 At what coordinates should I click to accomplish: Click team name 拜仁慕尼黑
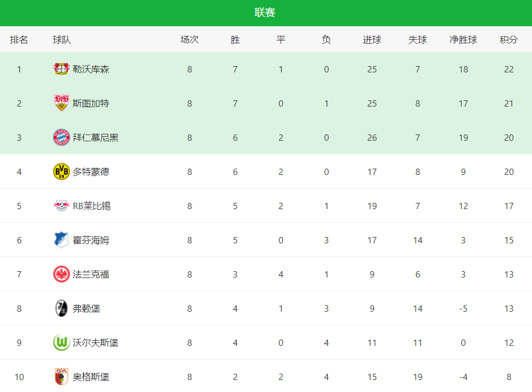click(x=95, y=138)
